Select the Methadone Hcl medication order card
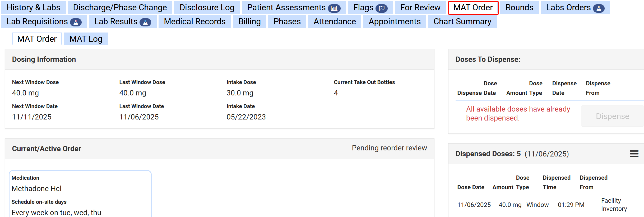644x217 pixels. [x=80, y=193]
